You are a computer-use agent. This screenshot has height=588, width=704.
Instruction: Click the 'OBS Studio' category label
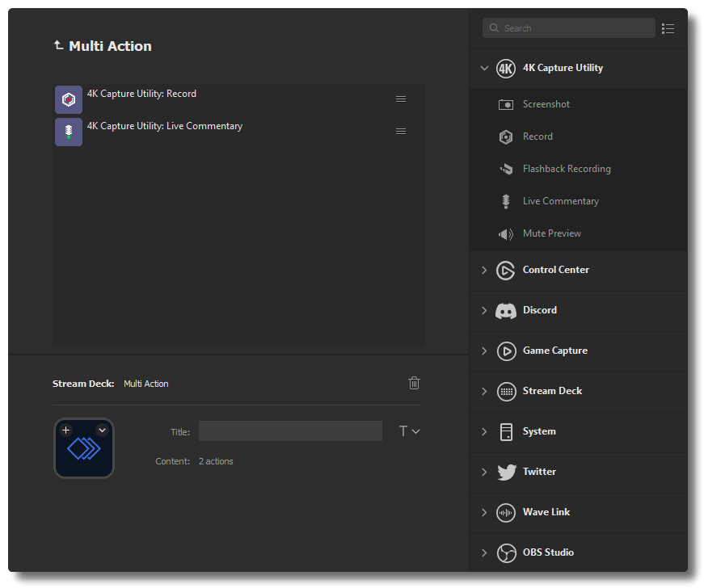coord(548,552)
